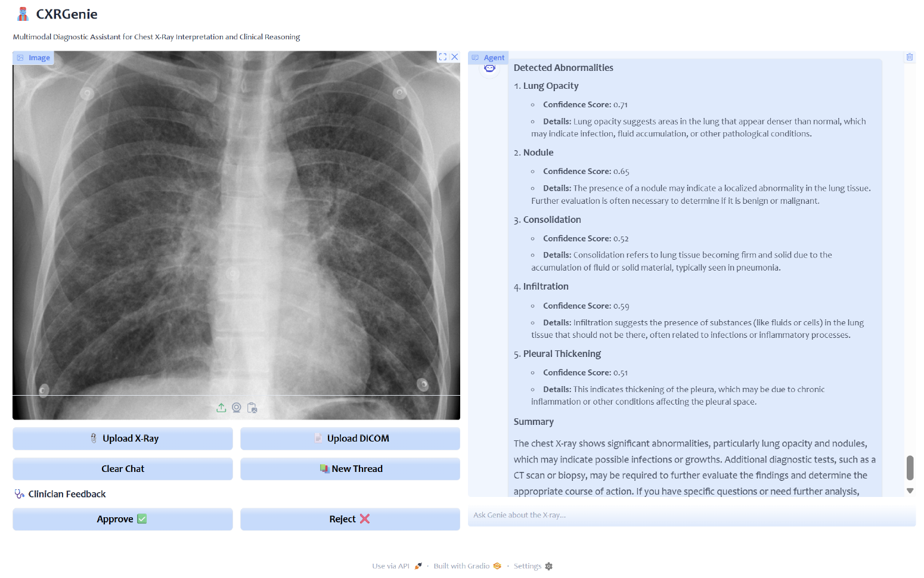Viewport: 924px width, 578px height.
Task: Start a New Thread
Action: coord(350,469)
